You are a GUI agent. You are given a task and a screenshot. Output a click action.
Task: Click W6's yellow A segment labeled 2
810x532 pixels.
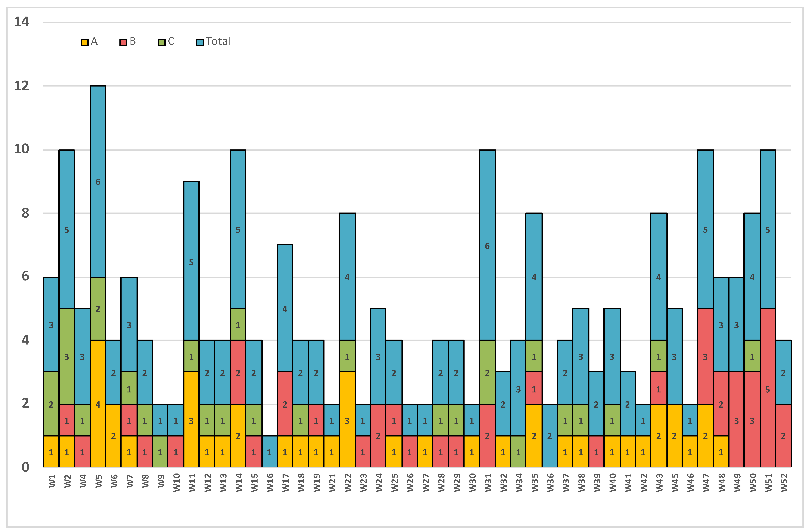[113, 436]
